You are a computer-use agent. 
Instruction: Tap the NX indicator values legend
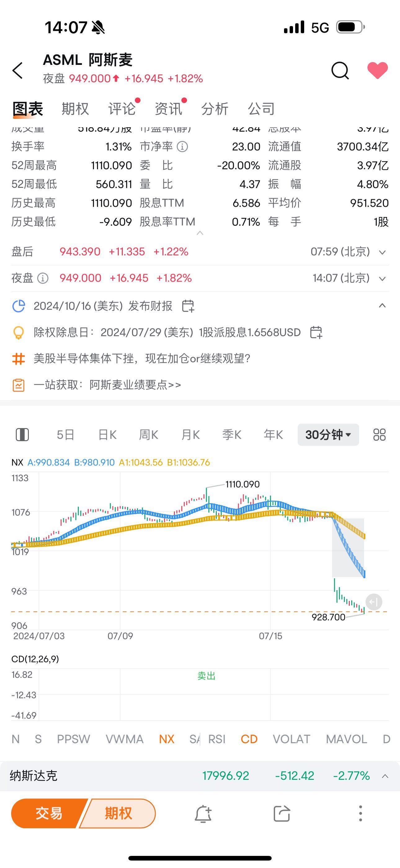click(x=111, y=462)
